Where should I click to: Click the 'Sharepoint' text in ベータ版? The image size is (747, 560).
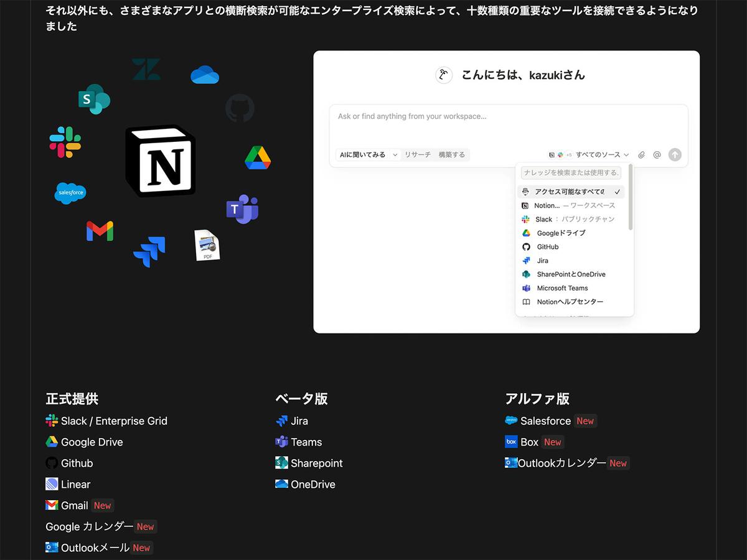317,463
